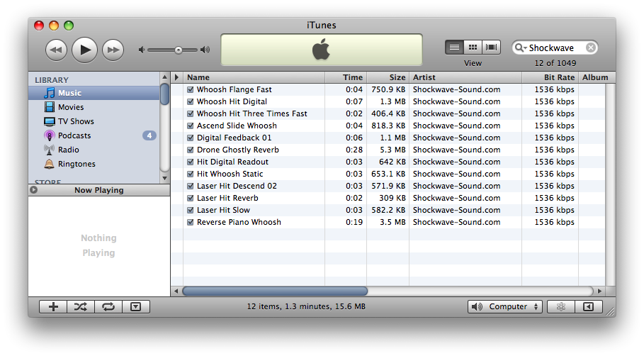The image size is (644, 356).
Task: Open the Computer speaker output dropdown
Action: click(x=505, y=307)
